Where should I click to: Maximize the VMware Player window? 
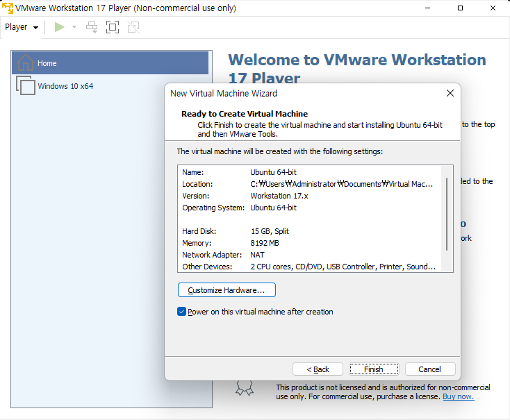tap(460, 8)
